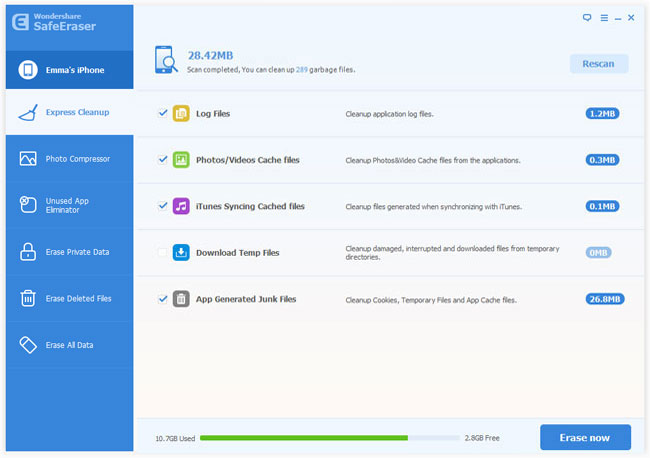This screenshot has width=650, height=458.
Task: Click the green storage usage bar
Action: pos(304,438)
